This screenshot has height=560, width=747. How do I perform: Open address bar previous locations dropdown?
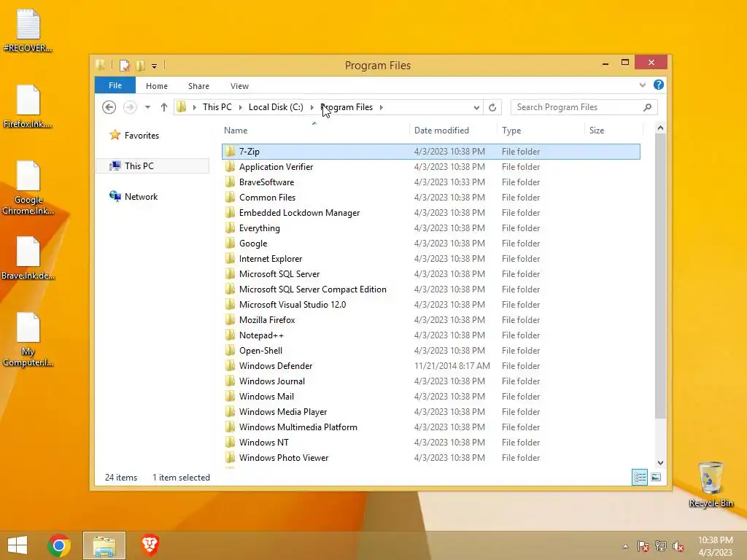476,107
